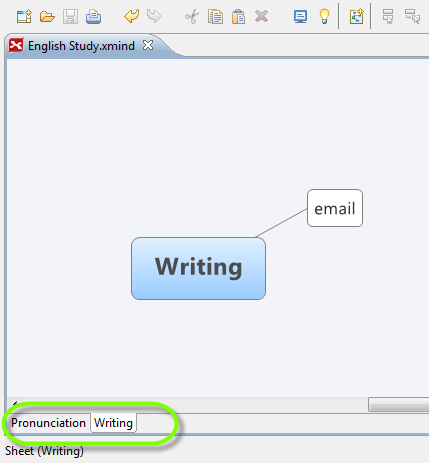Image resolution: width=429 pixels, height=463 pixels.
Task: Undo the last action
Action: pyautogui.click(x=132, y=16)
